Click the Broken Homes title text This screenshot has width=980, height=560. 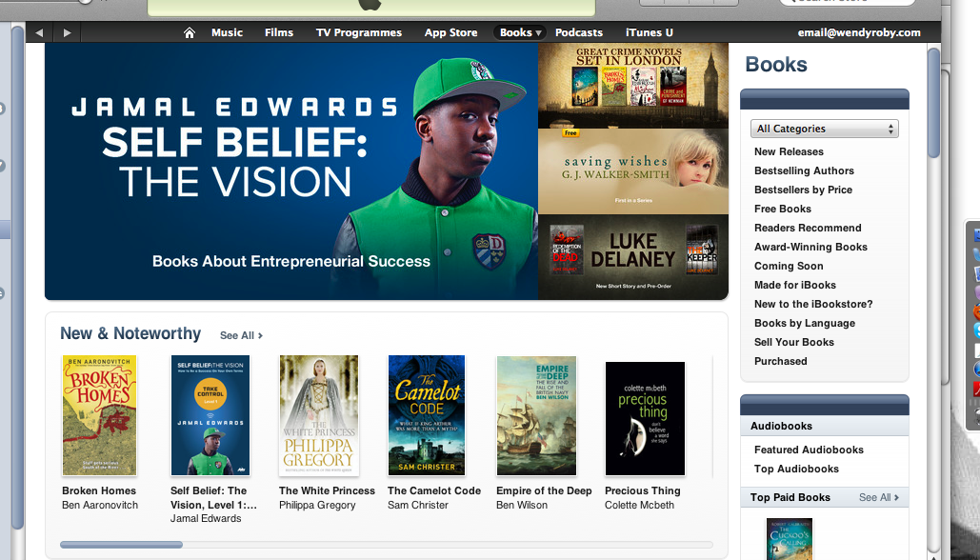pos(99,491)
